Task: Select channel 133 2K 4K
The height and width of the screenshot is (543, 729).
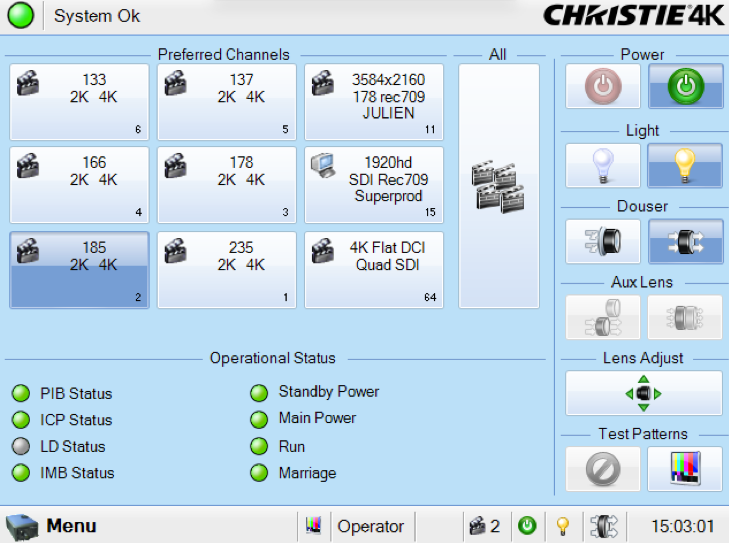Action: click(79, 102)
